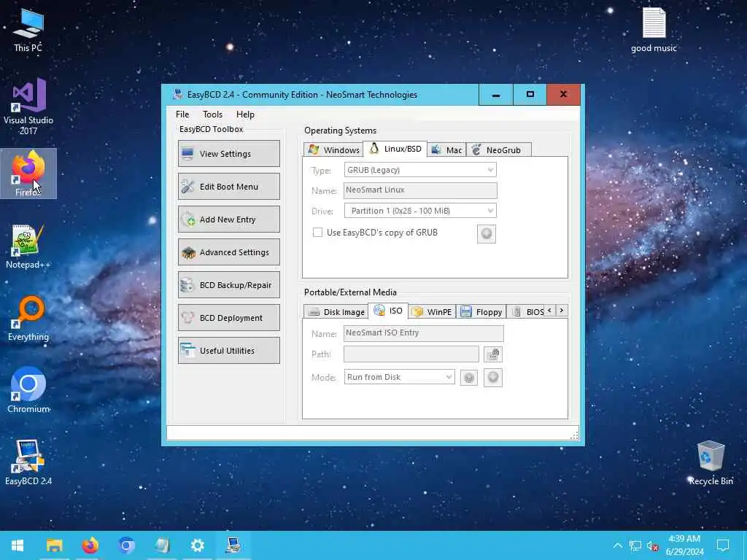747x560 pixels.
Task: Switch to the Linux/BSD tab
Action: (395, 149)
